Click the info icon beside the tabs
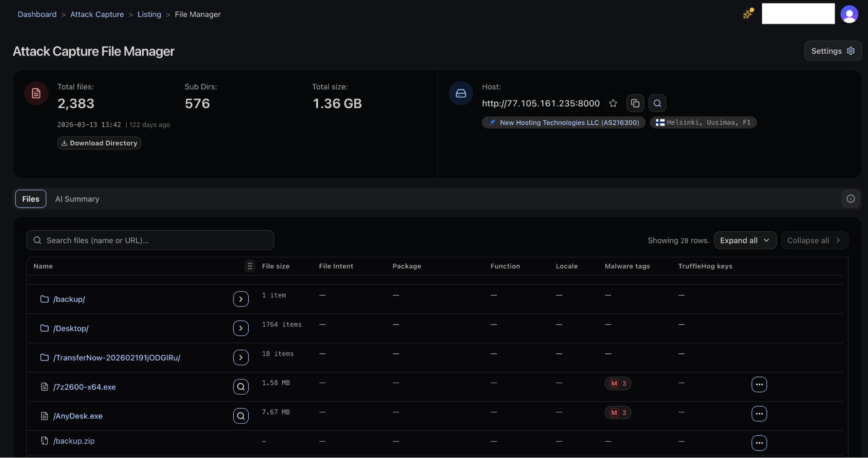868x458 pixels. (x=850, y=199)
